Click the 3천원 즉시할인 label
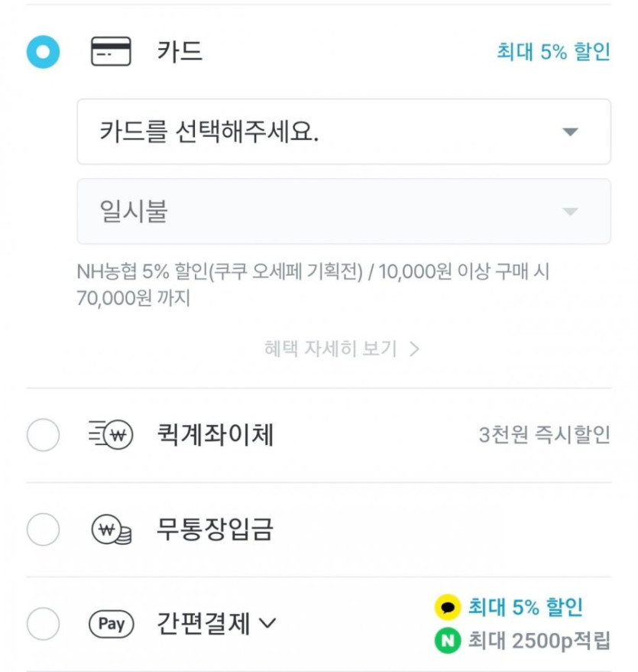638x672 pixels. (x=544, y=436)
